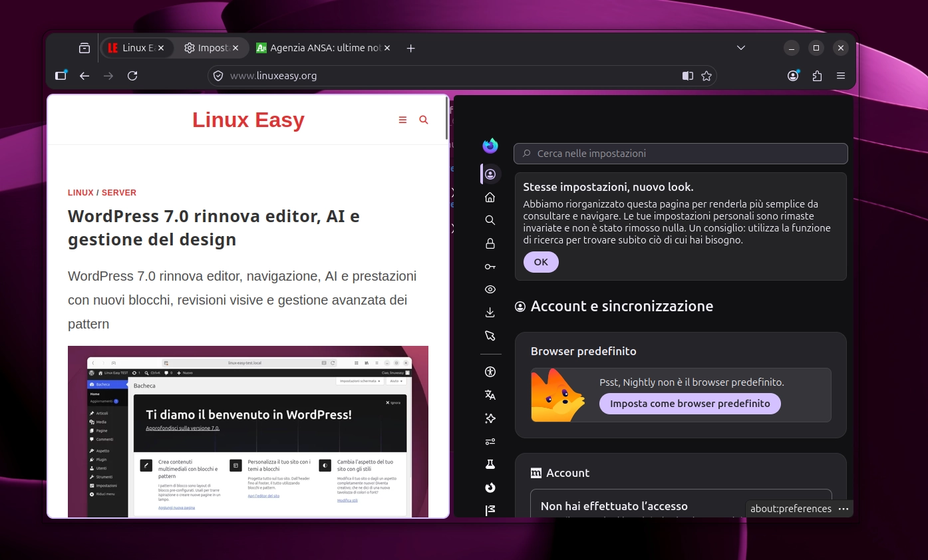Open the split view options ellipsis menu

pyautogui.click(x=844, y=509)
